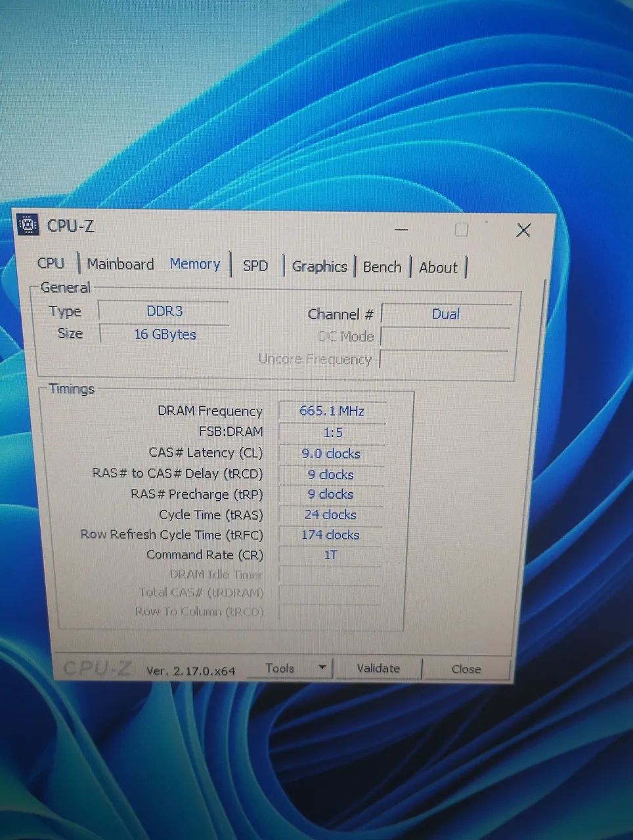The width and height of the screenshot is (633, 840).
Task: Switch to the CPU tab
Action: click(51, 263)
